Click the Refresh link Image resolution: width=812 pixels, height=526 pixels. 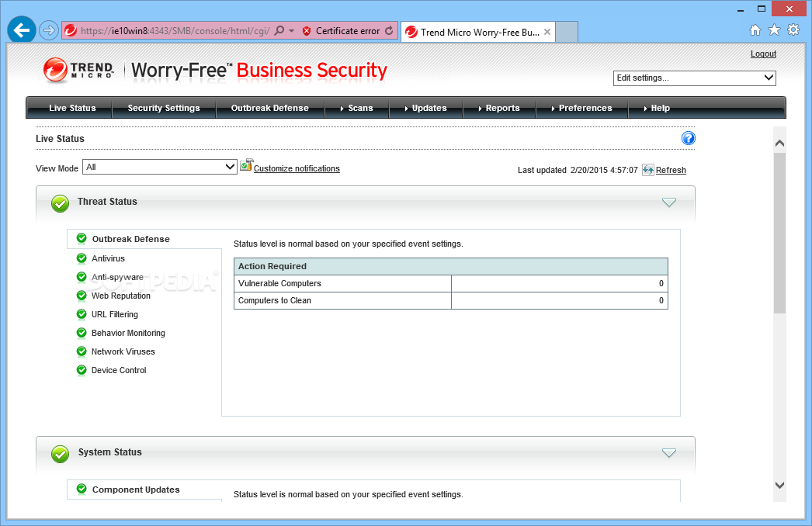[x=671, y=170]
